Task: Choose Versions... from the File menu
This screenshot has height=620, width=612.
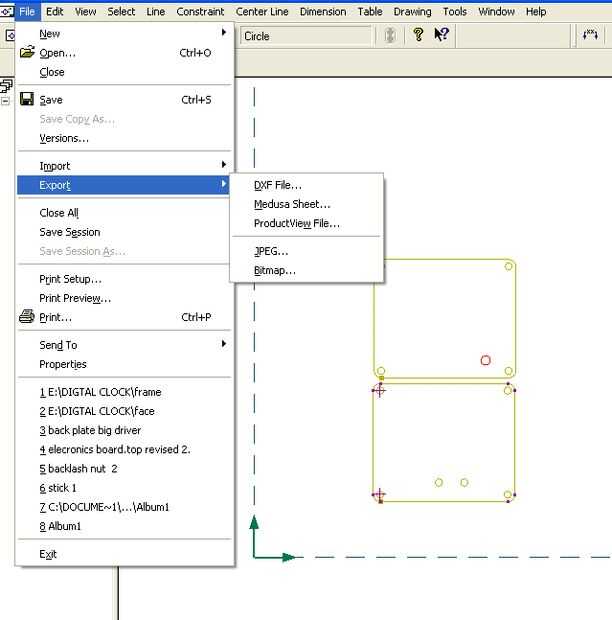Action: (123, 138)
